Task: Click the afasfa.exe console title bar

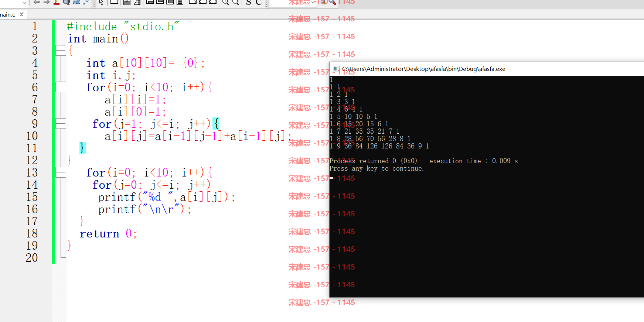Action: pyautogui.click(x=487, y=69)
